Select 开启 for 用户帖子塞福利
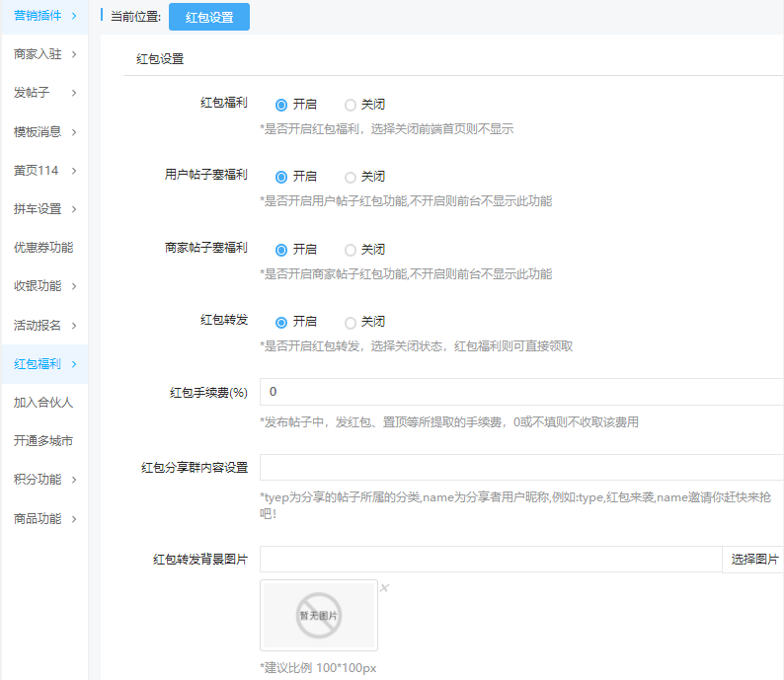The height and width of the screenshot is (680, 784). (x=281, y=177)
